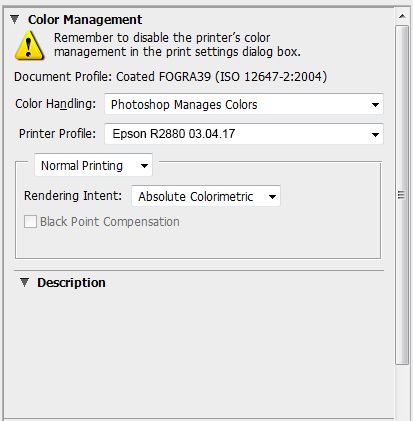The image size is (413, 421).
Task: Click the scrollbar track below the thumb
Action: (x=402, y=392)
